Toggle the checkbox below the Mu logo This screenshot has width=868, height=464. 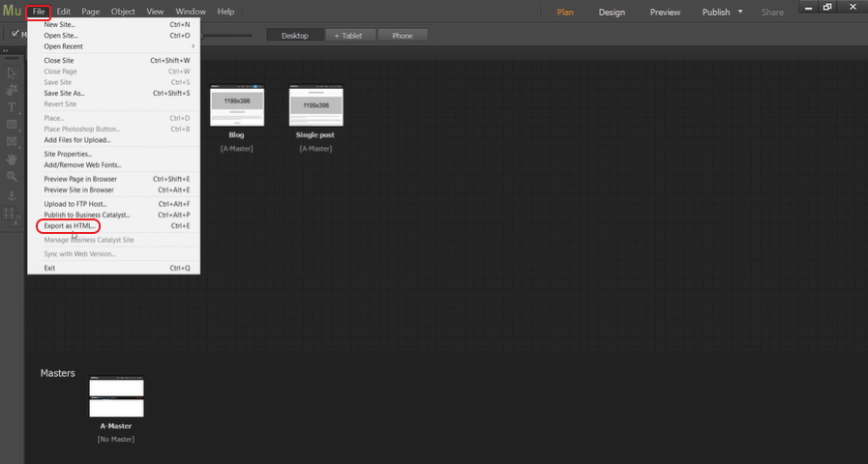pyautogui.click(x=14, y=35)
